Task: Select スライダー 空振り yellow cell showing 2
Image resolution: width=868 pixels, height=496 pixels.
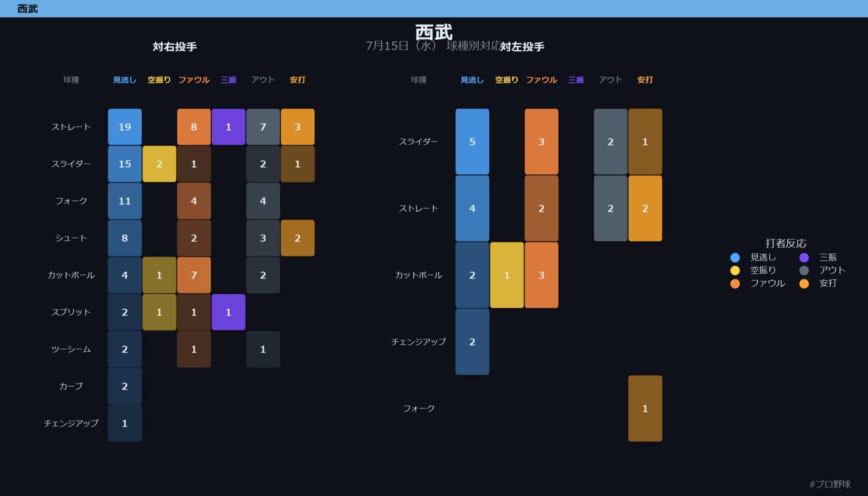Action: [x=159, y=164]
